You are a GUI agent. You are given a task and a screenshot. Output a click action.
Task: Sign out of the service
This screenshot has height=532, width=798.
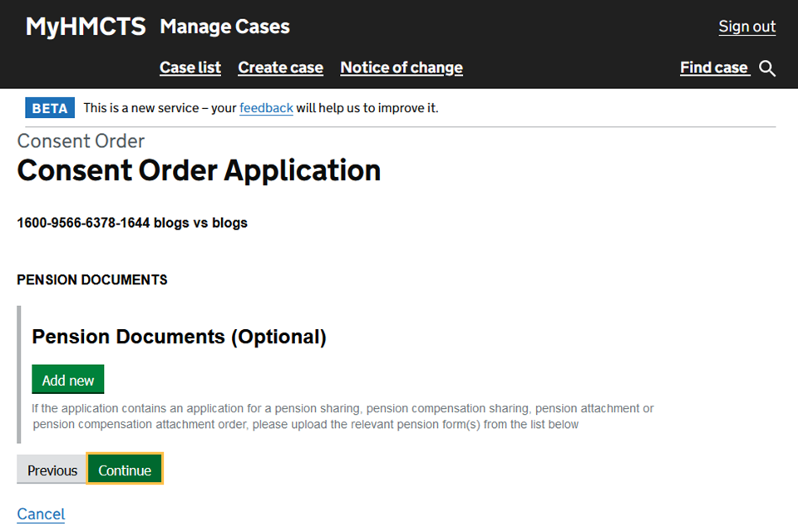pyautogui.click(x=746, y=27)
